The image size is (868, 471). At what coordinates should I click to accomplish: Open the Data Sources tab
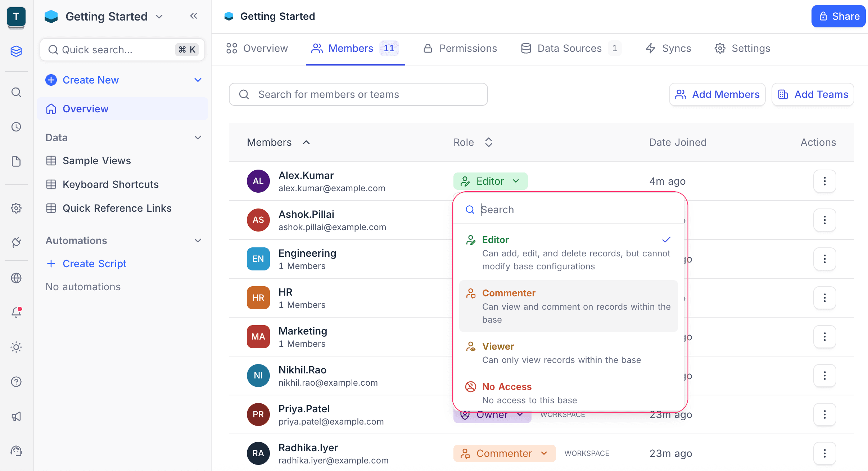(570, 48)
